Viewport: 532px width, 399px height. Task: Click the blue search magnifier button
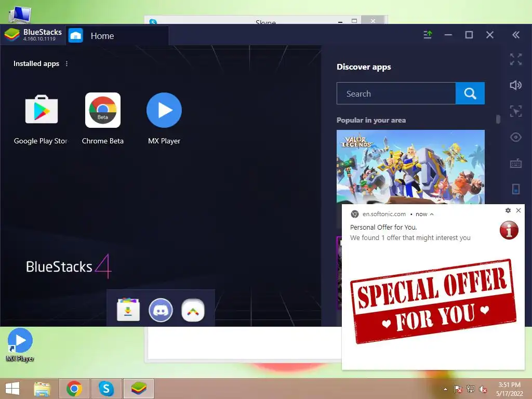(470, 94)
